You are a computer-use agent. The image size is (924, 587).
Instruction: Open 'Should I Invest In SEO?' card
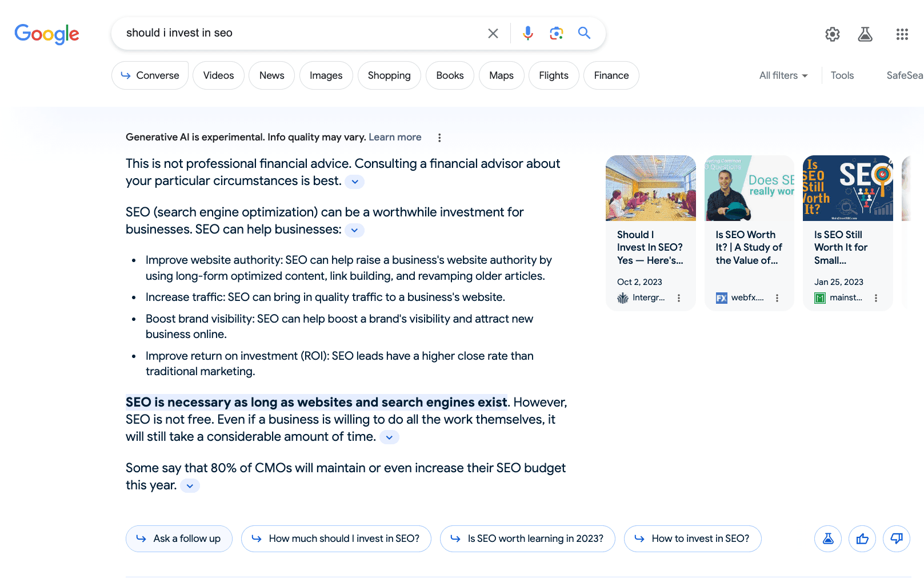click(650, 247)
